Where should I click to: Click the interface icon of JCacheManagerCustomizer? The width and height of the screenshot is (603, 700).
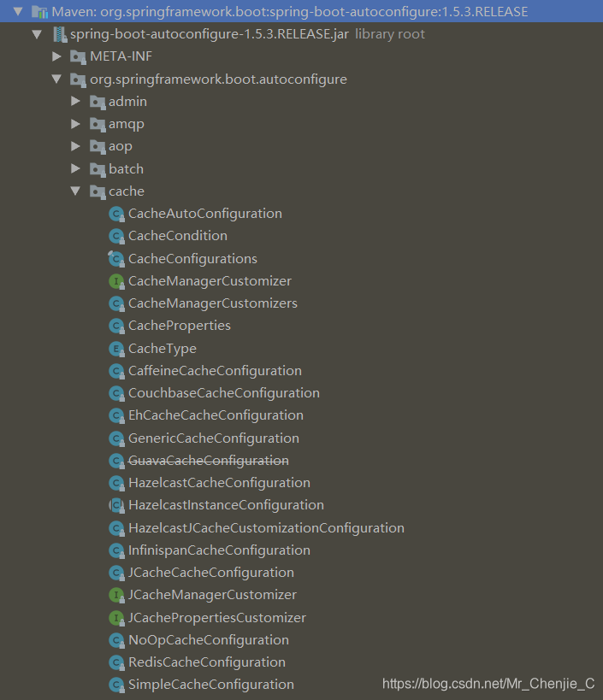tap(116, 596)
